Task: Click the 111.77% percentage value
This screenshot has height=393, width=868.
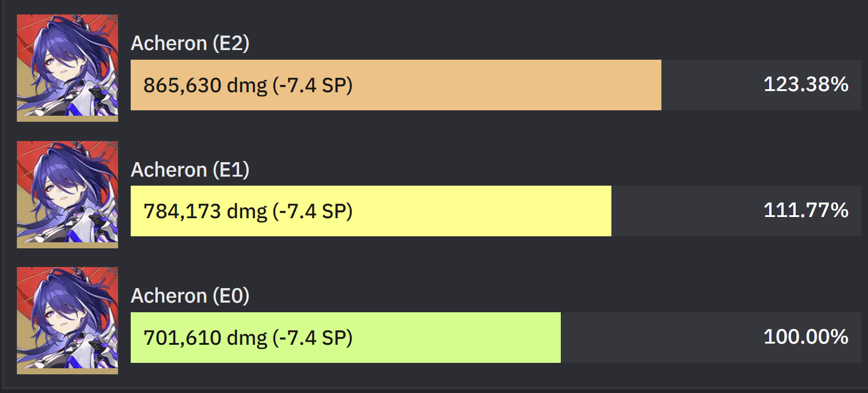Action: tap(806, 210)
